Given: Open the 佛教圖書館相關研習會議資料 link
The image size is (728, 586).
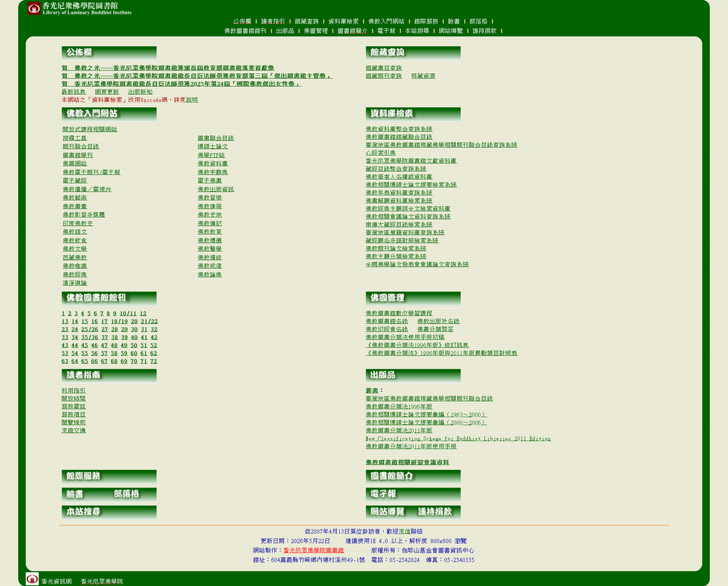Looking at the screenshot, I should (407, 463).
